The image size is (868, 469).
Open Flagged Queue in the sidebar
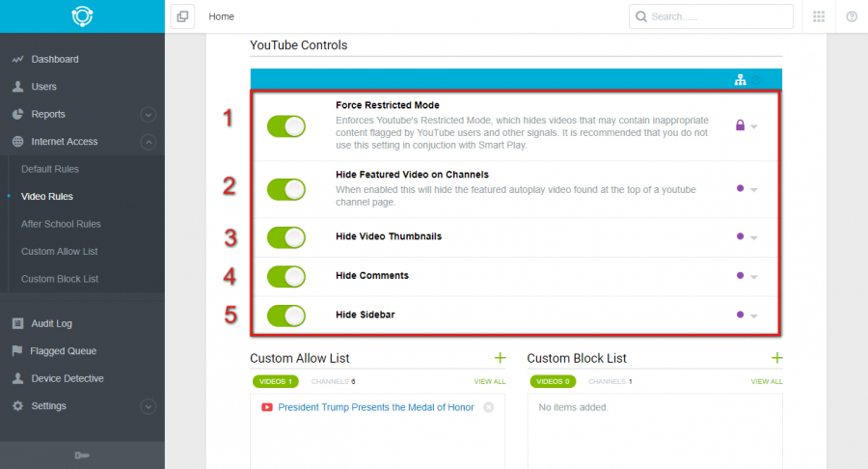[x=63, y=351]
